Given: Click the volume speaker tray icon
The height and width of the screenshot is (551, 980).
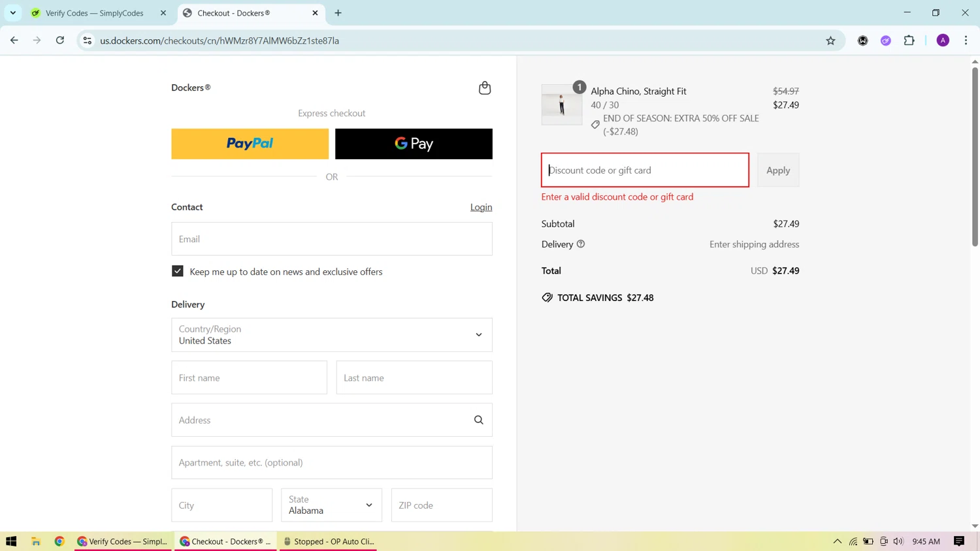Looking at the screenshot, I should 898,541.
